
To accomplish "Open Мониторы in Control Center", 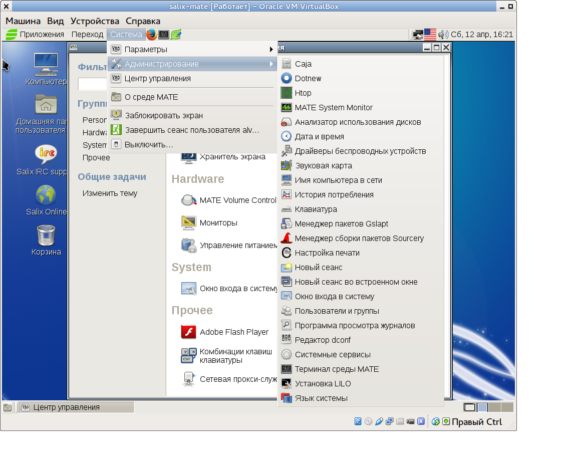I will tap(209, 223).
